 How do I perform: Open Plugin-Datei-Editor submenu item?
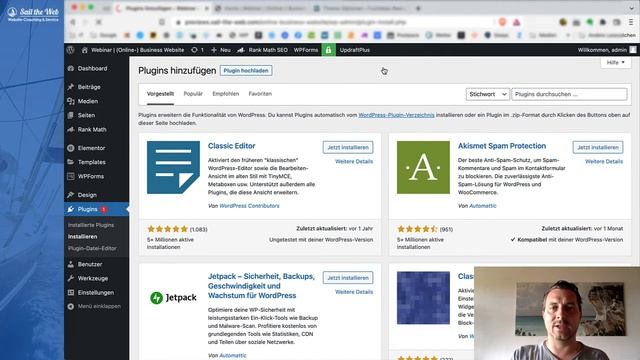click(92, 248)
